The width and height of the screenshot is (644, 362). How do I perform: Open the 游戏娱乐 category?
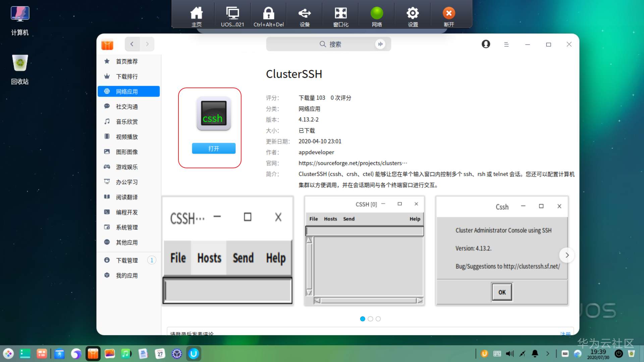tap(127, 167)
